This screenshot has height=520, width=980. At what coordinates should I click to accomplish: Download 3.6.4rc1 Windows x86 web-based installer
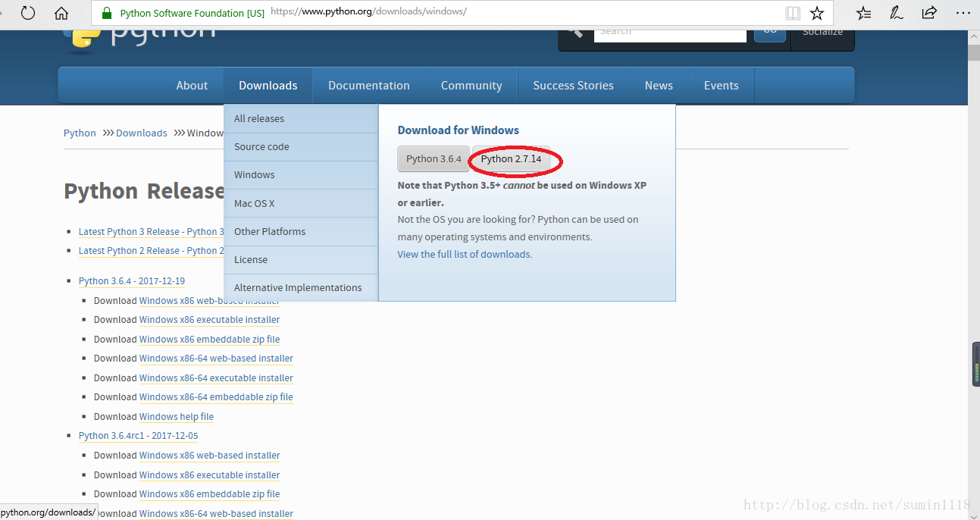pyautogui.click(x=209, y=456)
